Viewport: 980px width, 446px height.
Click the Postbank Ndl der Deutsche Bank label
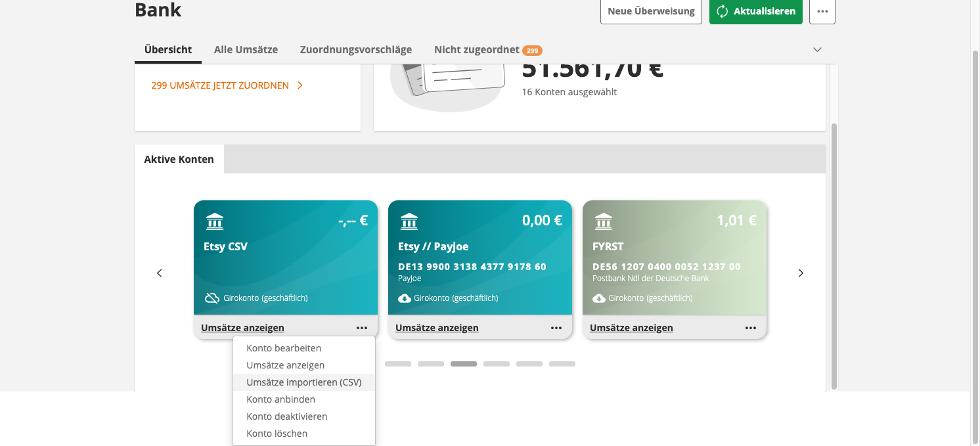651,279
